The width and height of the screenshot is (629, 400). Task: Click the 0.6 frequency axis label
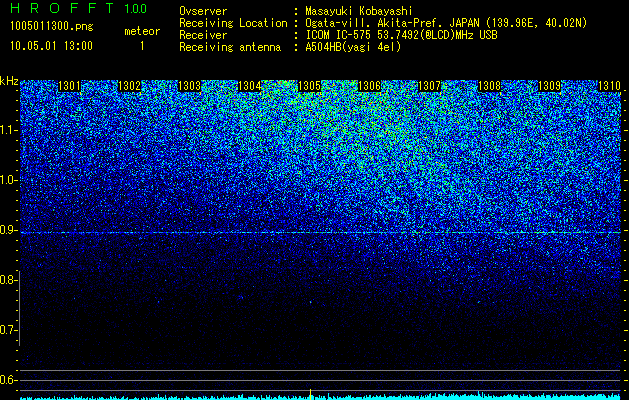[8, 380]
